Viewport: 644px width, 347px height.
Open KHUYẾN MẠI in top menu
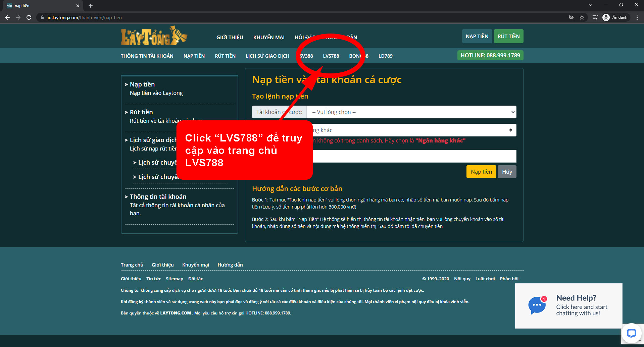(269, 37)
